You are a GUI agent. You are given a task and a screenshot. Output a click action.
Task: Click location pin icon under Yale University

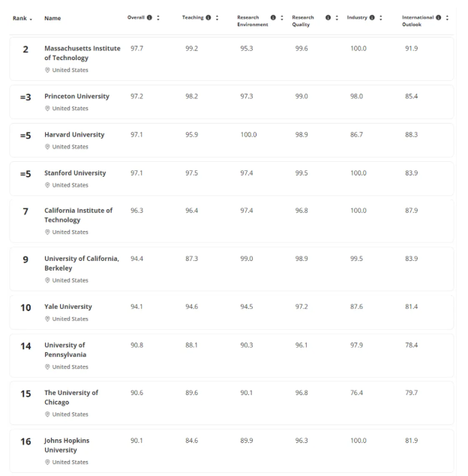(x=47, y=319)
